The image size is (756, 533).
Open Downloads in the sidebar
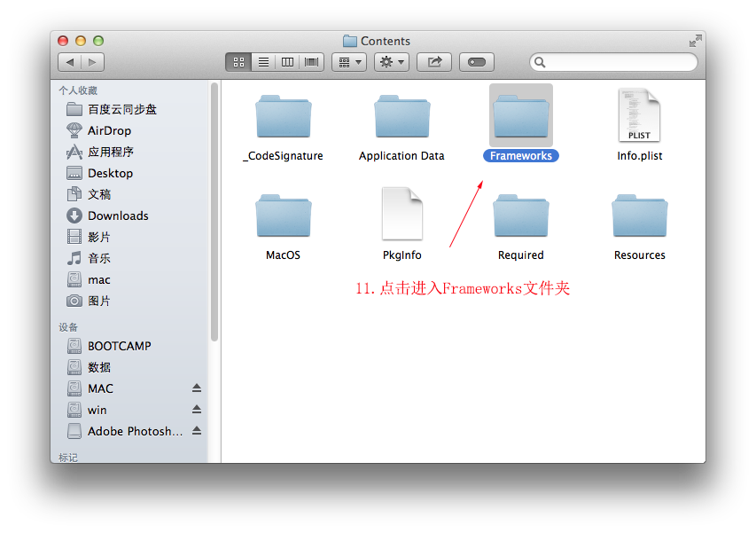pos(130,216)
